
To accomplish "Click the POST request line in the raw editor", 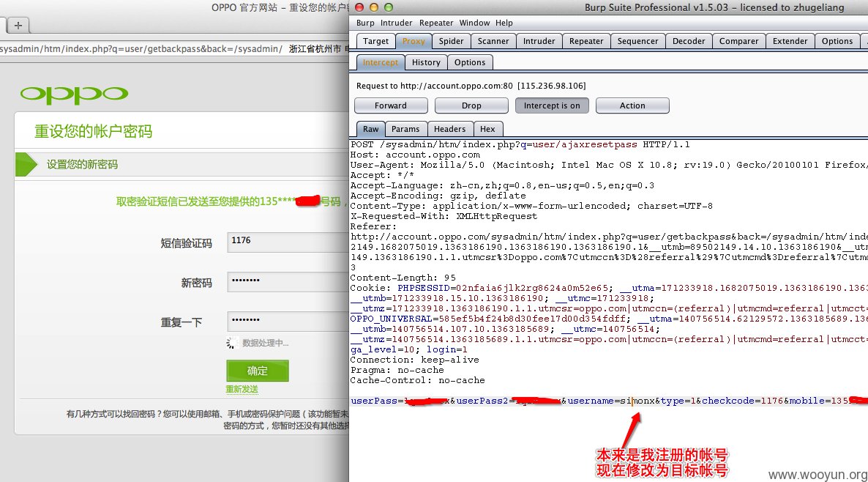I will [520, 144].
